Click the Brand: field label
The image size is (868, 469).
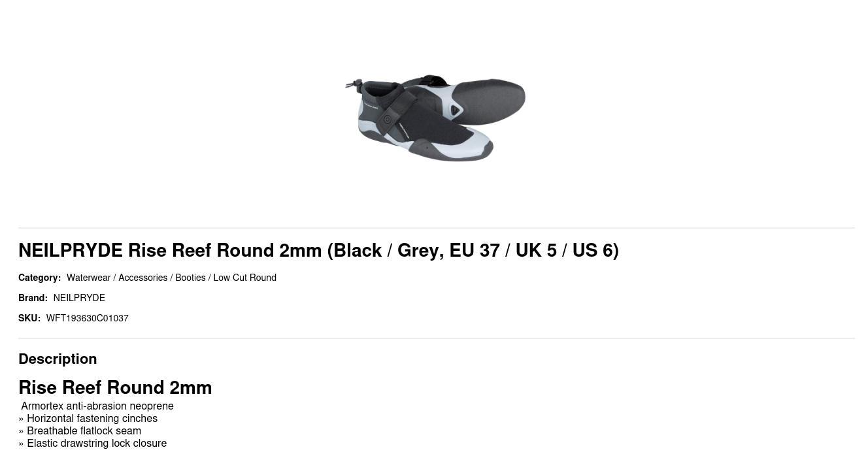point(33,298)
